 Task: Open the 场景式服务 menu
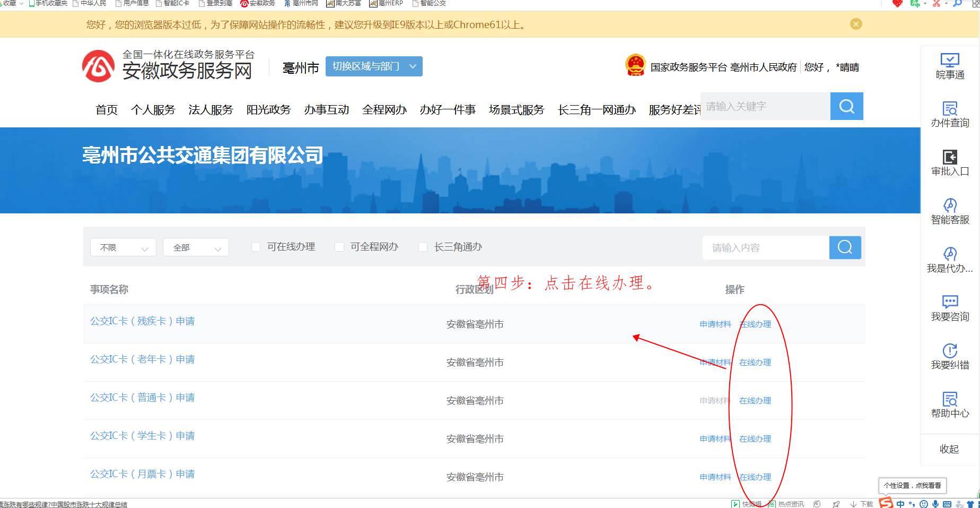pos(517,110)
